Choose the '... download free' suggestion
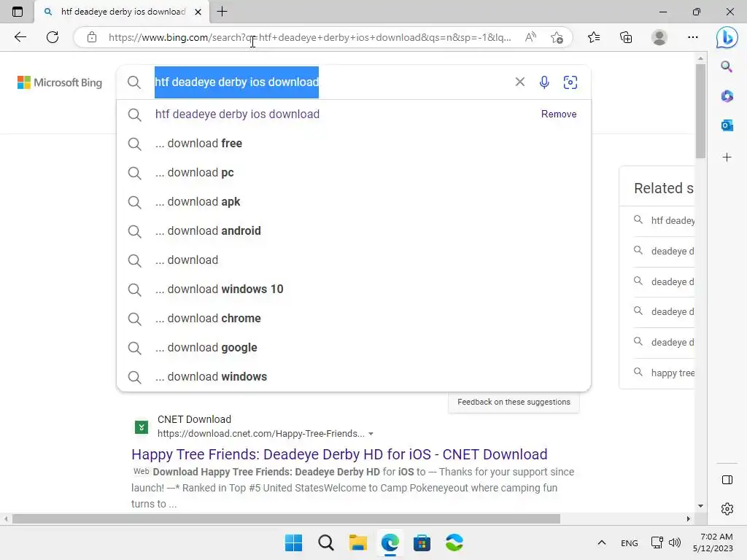Screen dimensions: 747x560 pos(354,144)
